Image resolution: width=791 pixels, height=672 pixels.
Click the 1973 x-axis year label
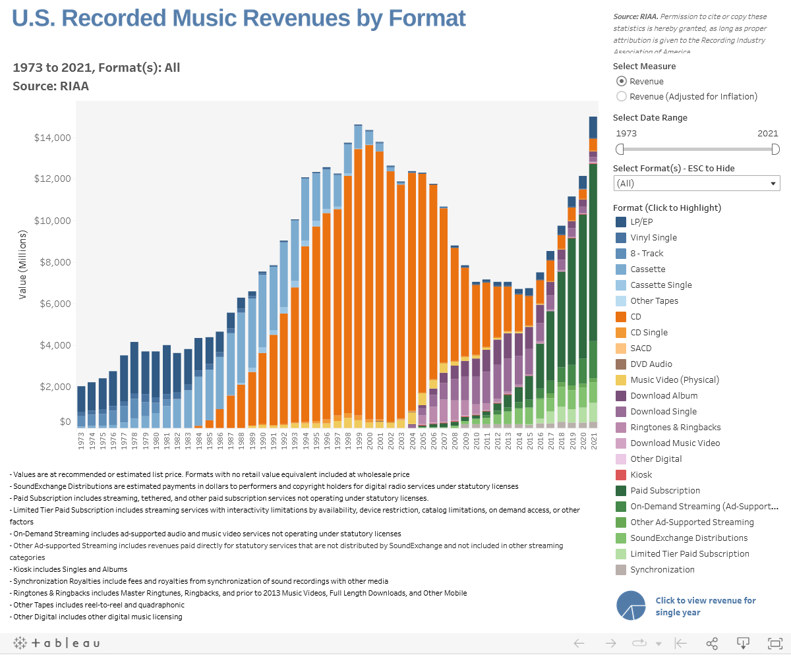(81, 440)
